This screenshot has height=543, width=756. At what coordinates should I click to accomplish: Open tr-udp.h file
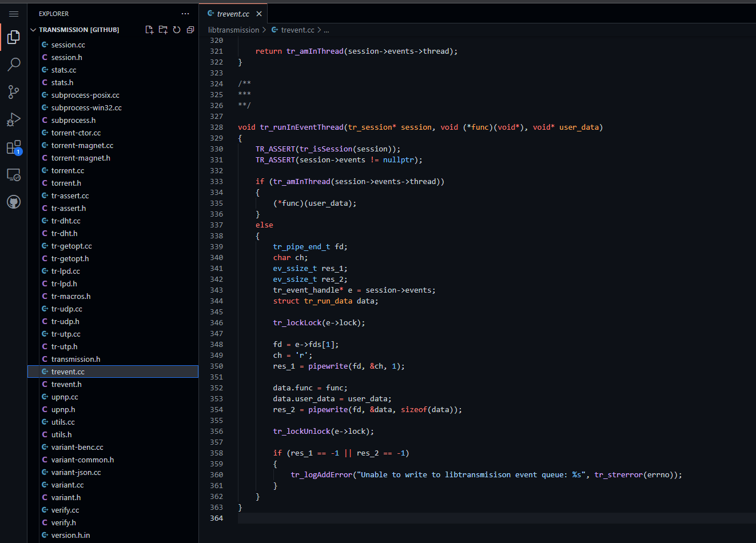tap(113, 321)
